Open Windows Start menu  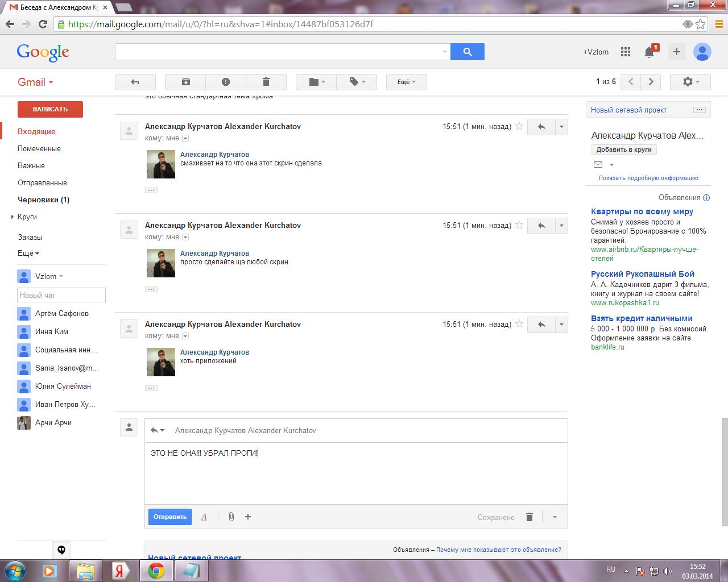click(15, 571)
